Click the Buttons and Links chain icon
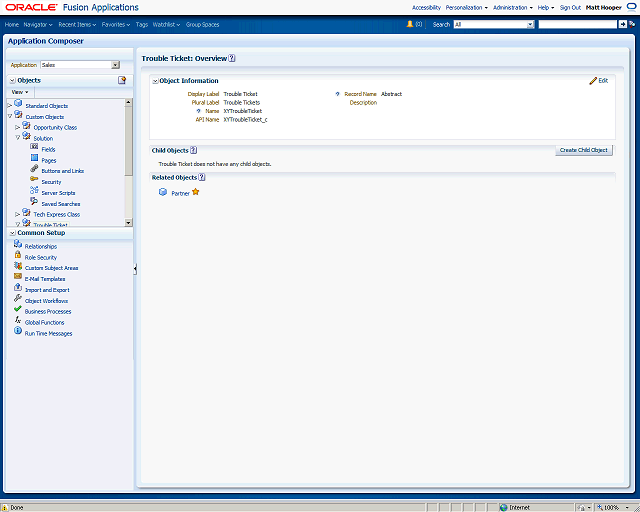This screenshot has height=512, width=640. pos(34,169)
